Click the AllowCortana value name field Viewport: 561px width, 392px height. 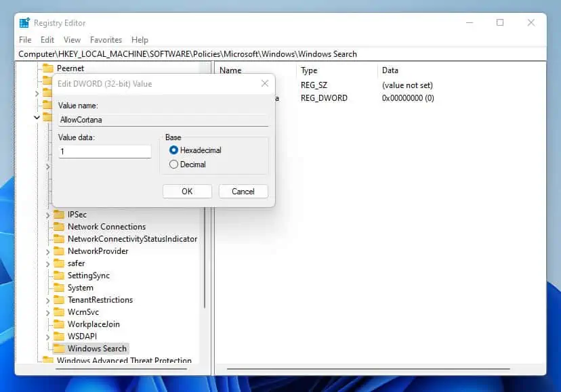pyautogui.click(x=163, y=120)
